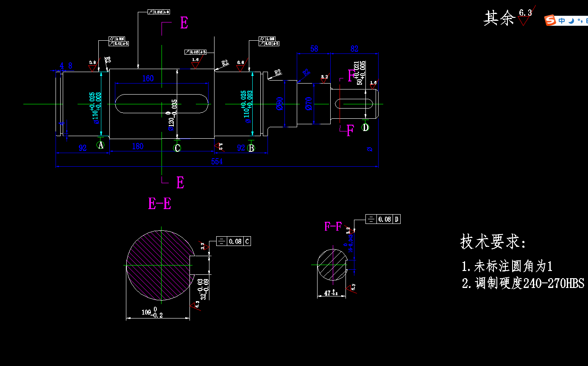588x366 pixels.
Task: Select the F-F section title
Action: pos(333,226)
